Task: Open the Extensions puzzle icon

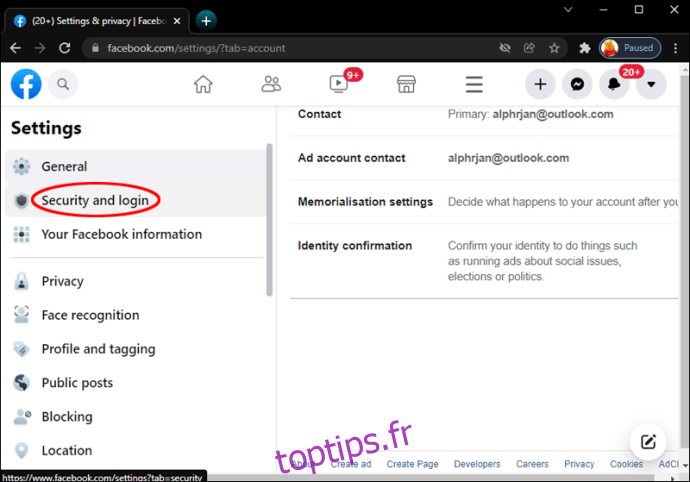Action: tap(584, 48)
